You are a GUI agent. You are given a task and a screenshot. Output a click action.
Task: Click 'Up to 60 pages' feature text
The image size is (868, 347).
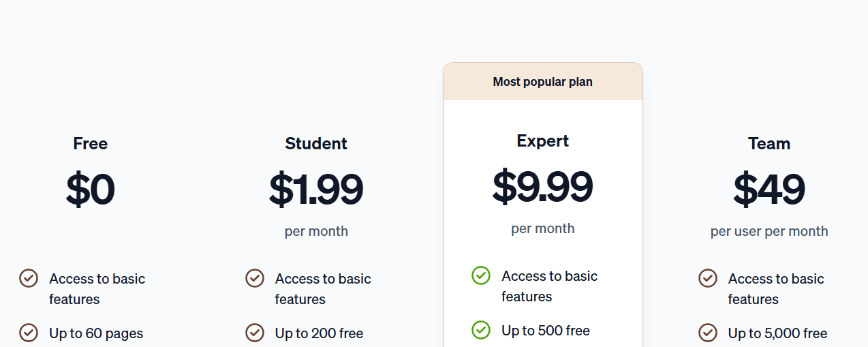click(x=96, y=333)
